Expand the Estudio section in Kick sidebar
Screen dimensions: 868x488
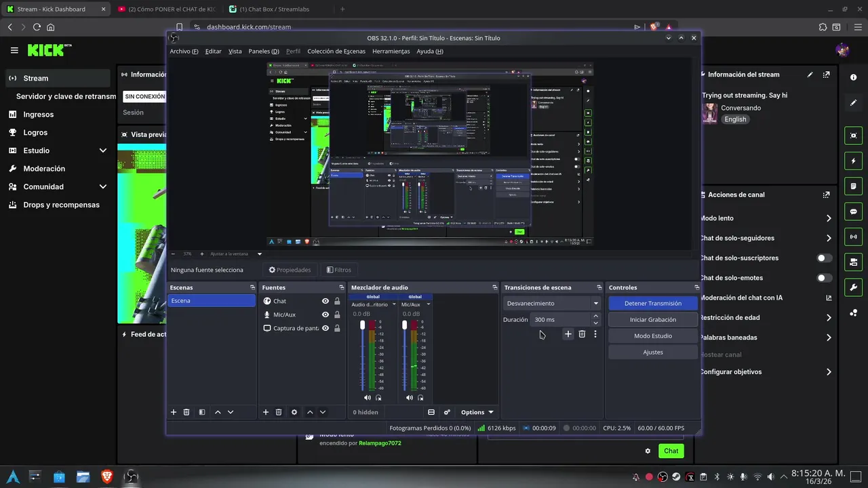[x=103, y=150]
